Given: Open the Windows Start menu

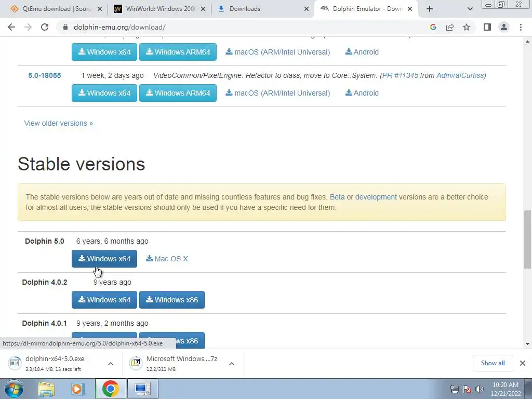Looking at the screenshot, I should (14, 389).
